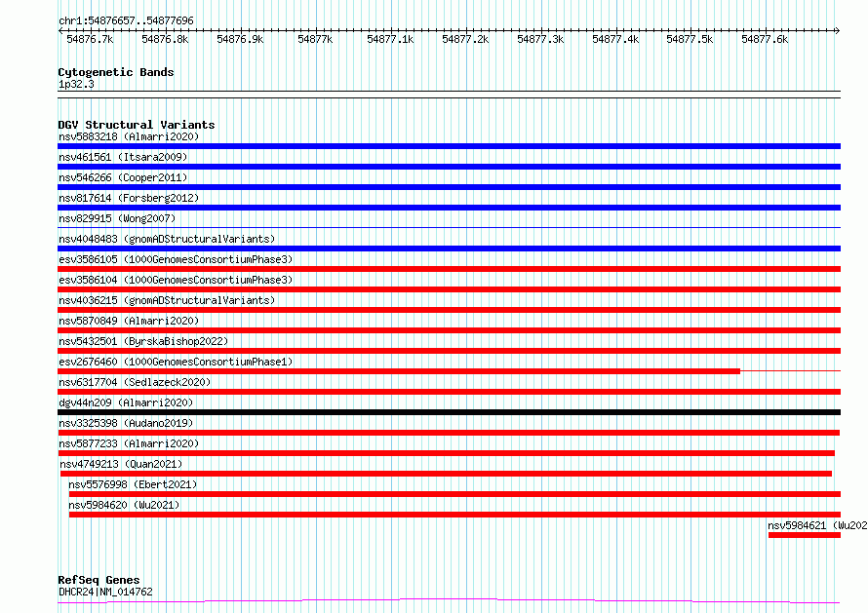Click the 54876.7k ruler tick label
868x613 pixels.
(90, 39)
